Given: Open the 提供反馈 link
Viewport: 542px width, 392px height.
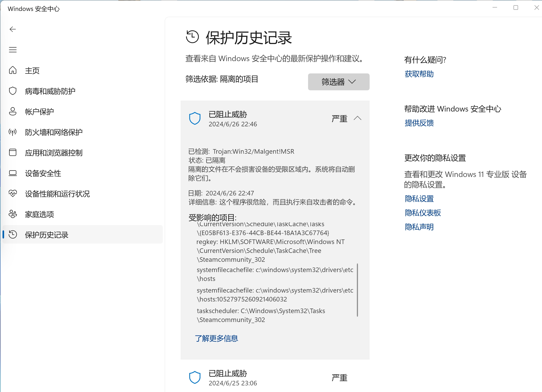Looking at the screenshot, I should pyautogui.click(x=419, y=123).
